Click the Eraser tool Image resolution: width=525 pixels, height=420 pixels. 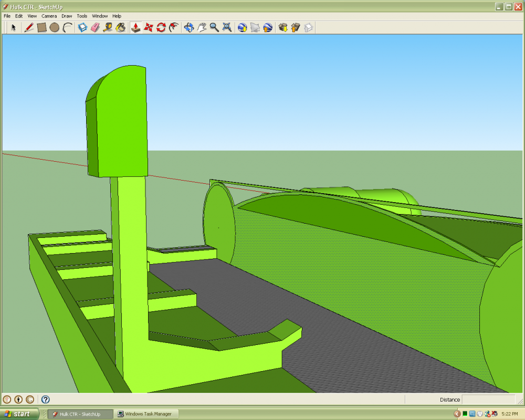pos(95,27)
